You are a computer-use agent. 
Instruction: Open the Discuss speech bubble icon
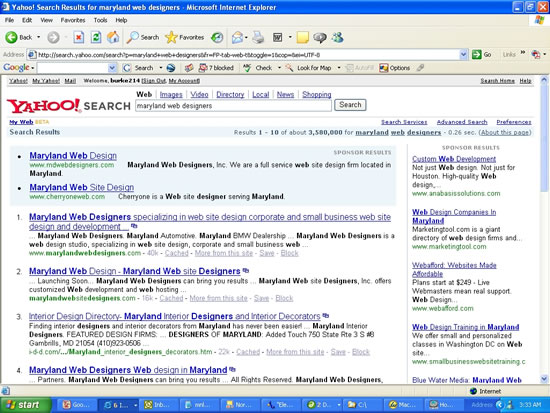[x=320, y=37]
